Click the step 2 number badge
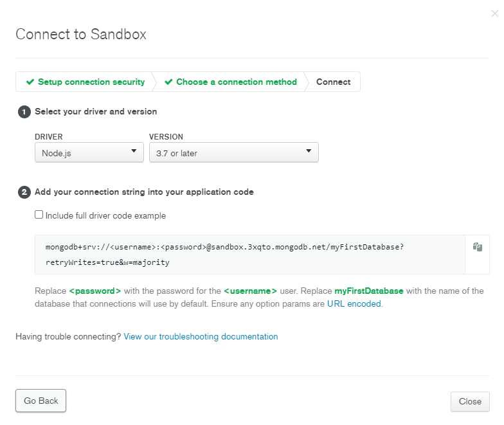 (x=24, y=192)
